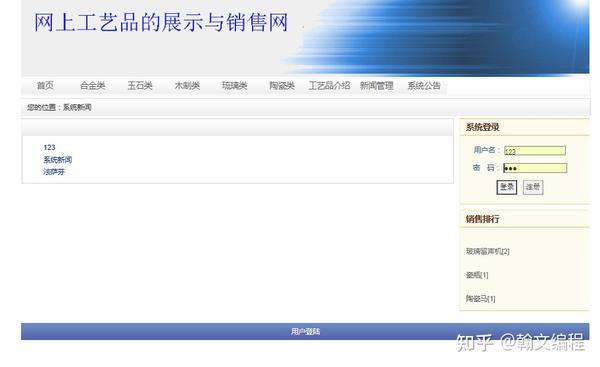
Task: Open the 系统新闻 news link
Action: click(x=58, y=160)
